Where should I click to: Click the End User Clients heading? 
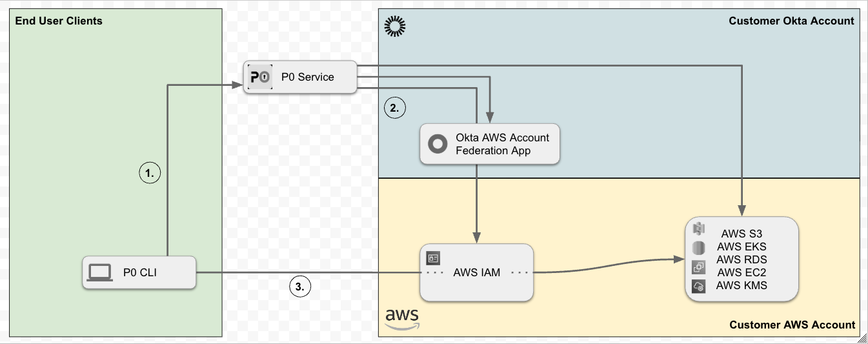click(59, 21)
